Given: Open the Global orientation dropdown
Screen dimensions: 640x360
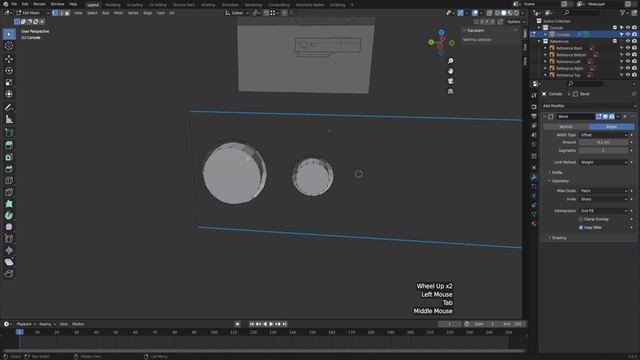Looking at the screenshot, I should 237,13.
